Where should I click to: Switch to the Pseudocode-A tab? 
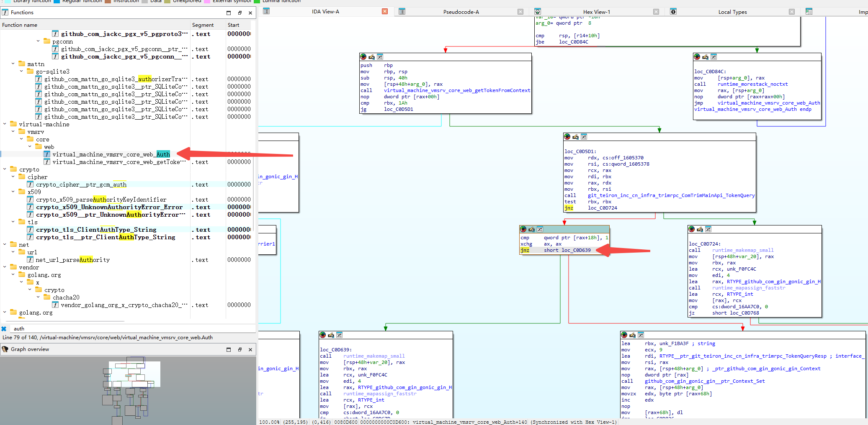[x=461, y=12]
